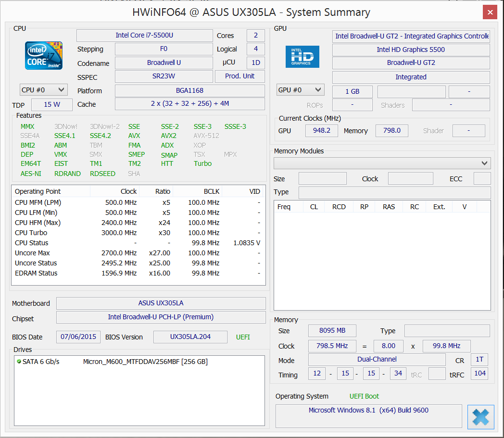Click the GPU clock 948.2 value
504x438 pixels.
pos(321,130)
